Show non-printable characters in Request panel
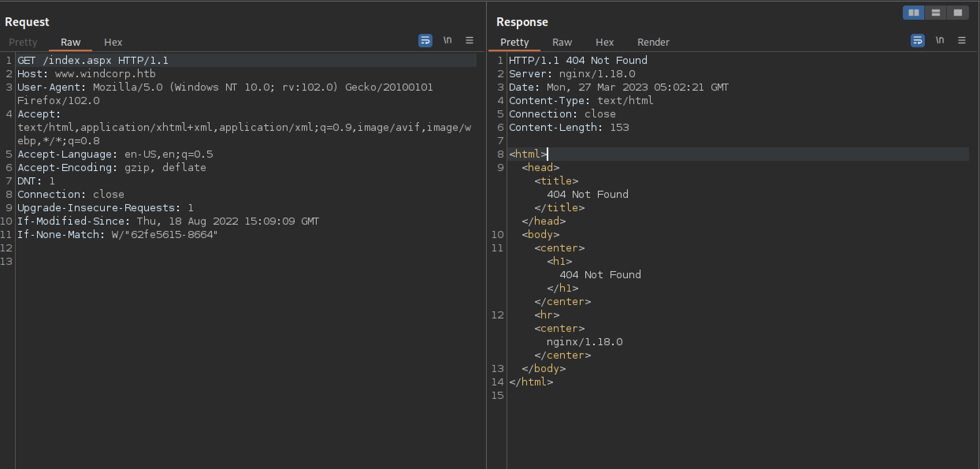Viewport: 980px width, 469px height. [447, 40]
